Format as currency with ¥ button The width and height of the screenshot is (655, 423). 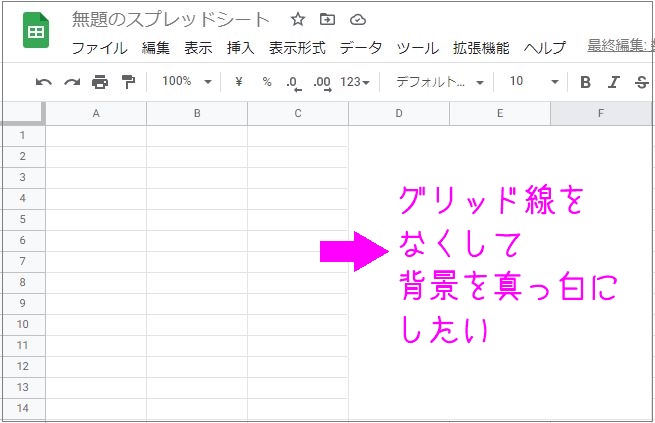pyautogui.click(x=239, y=82)
